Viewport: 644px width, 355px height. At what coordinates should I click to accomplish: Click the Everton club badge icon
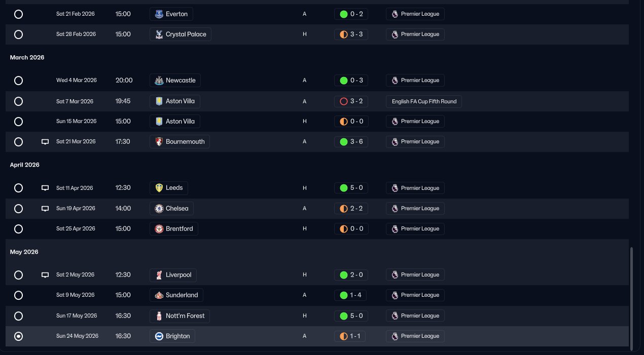click(159, 14)
